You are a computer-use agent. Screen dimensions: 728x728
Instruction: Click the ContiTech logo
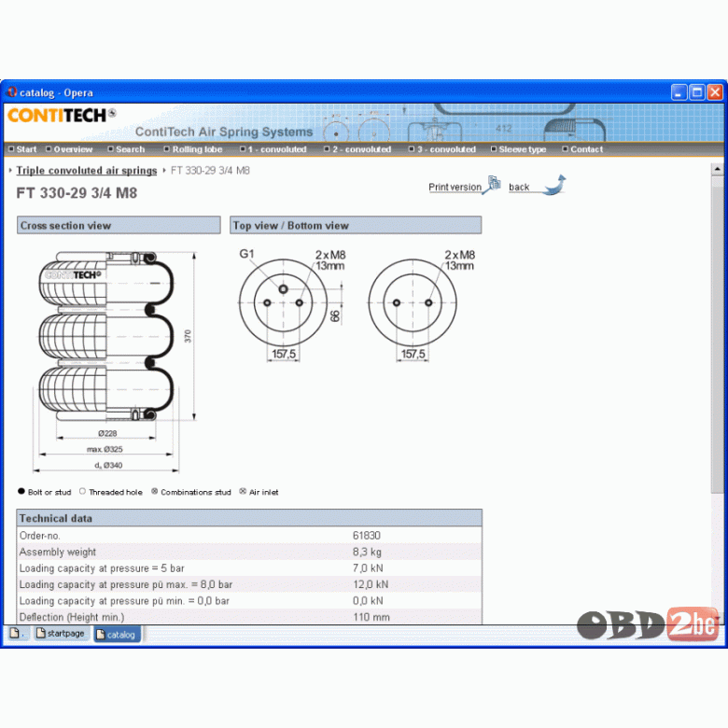(x=62, y=115)
